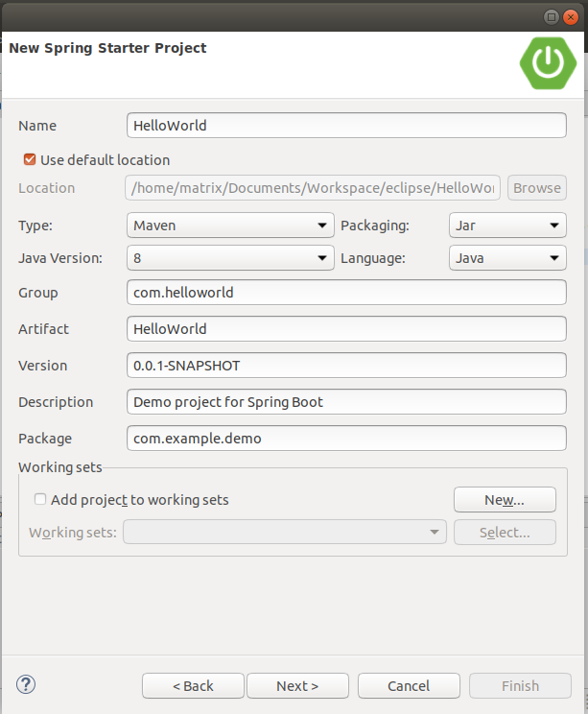Click the Spring Boot power logo

(x=548, y=62)
